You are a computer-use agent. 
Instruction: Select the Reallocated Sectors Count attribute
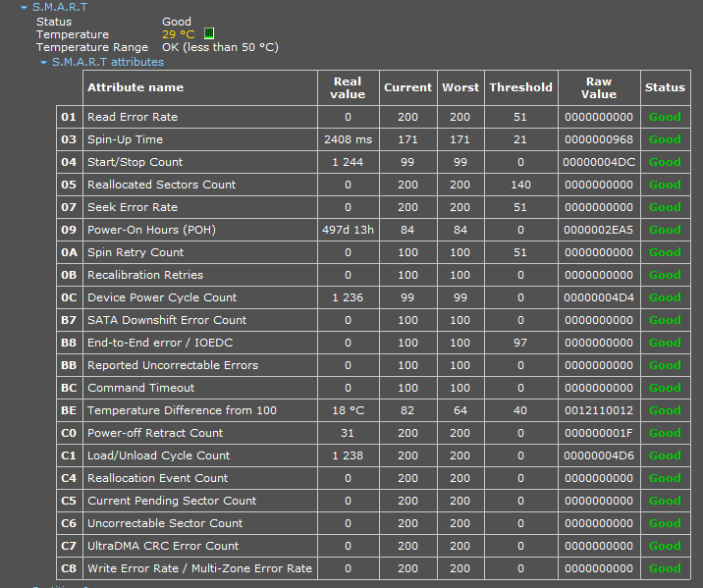coord(161,185)
